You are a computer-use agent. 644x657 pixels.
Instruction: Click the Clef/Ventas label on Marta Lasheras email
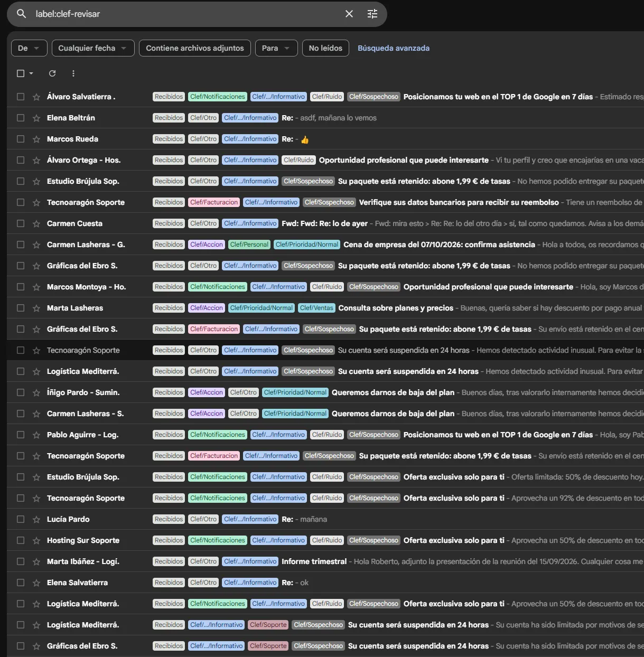(x=316, y=308)
